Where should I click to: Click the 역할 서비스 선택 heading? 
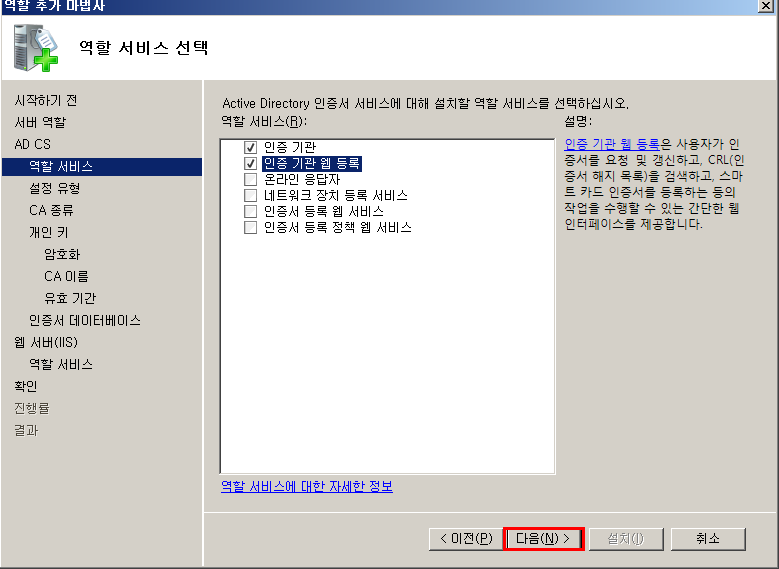[x=144, y=48]
